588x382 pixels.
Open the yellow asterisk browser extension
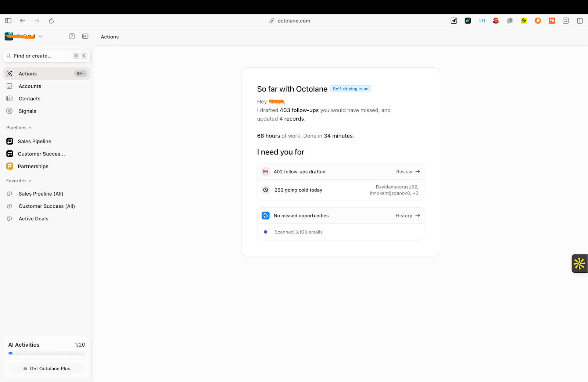click(x=524, y=21)
